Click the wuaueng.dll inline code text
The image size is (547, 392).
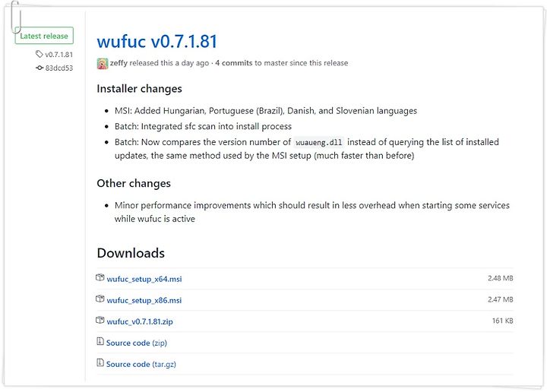coord(319,143)
